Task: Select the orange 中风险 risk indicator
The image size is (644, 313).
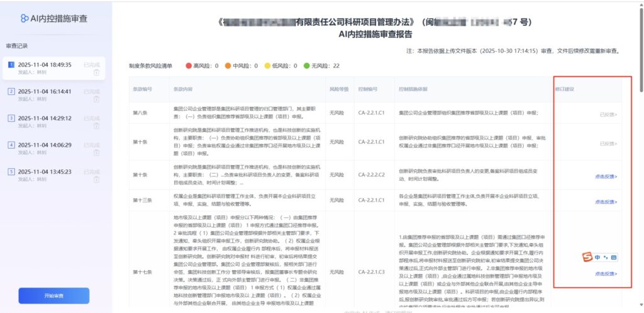Action: [x=228, y=65]
